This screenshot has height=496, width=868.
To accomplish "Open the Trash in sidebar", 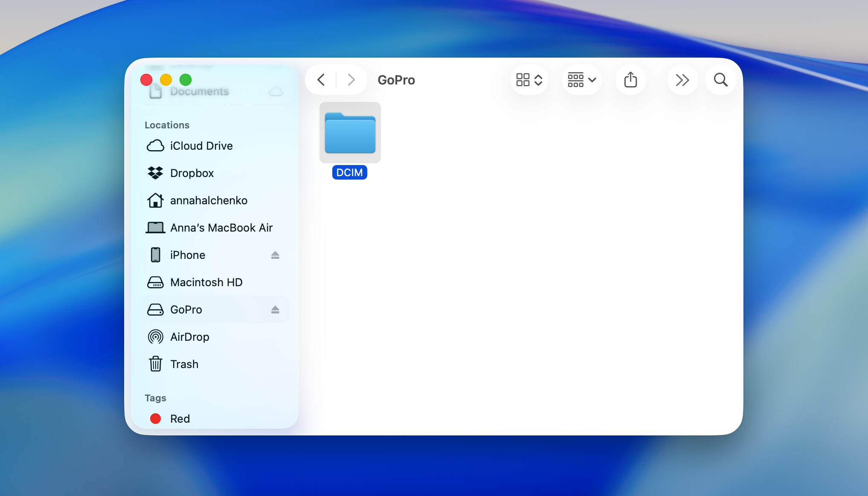I will pos(184,364).
